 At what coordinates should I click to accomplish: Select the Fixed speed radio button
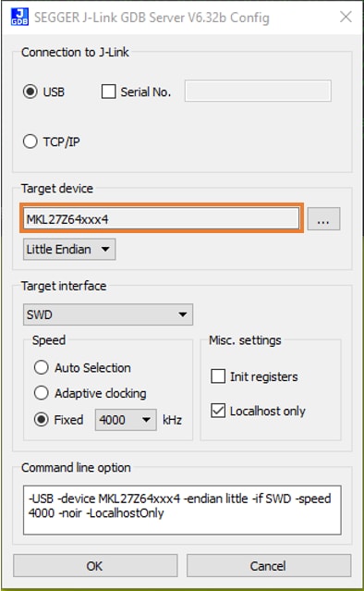pos(41,420)
